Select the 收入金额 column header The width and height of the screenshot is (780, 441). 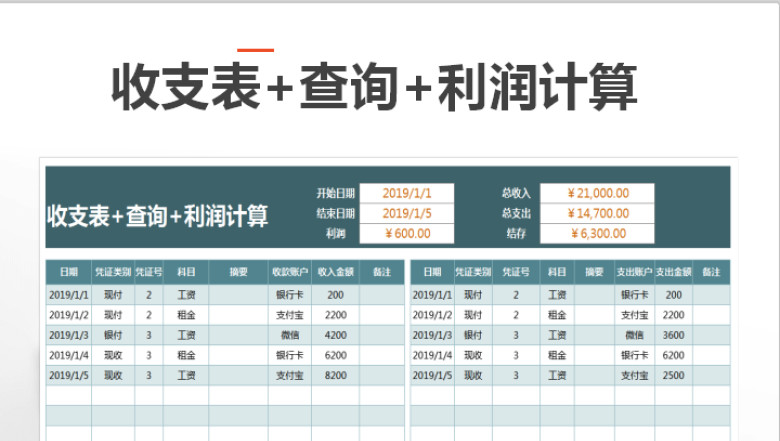[336, 272]
